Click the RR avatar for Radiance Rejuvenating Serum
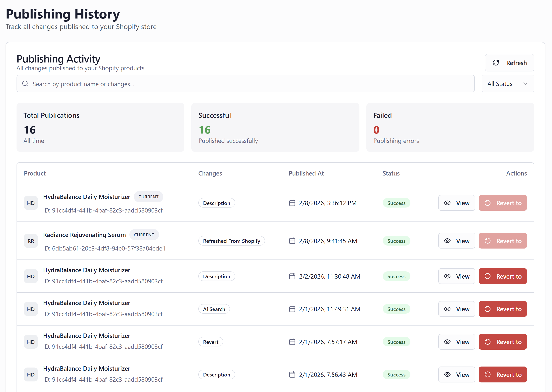The width and height of the screenshot is (552, 392). 31,241
